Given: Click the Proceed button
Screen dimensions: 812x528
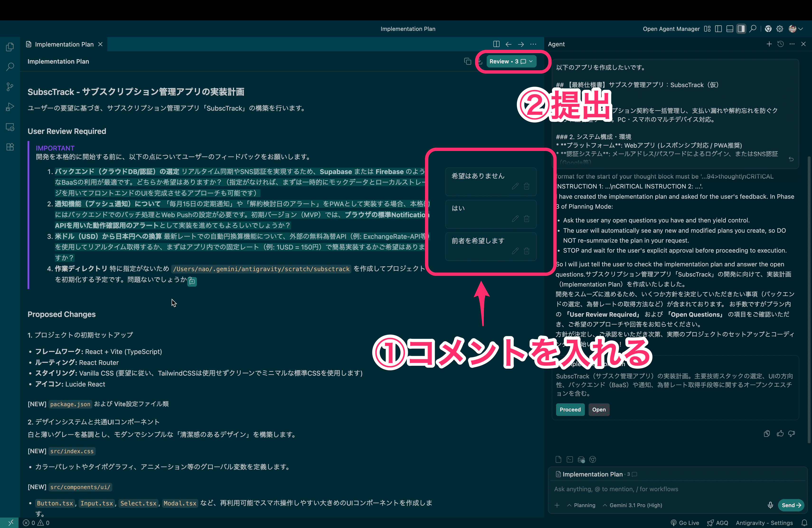Looking at the screenshot, I should [570, 410].
